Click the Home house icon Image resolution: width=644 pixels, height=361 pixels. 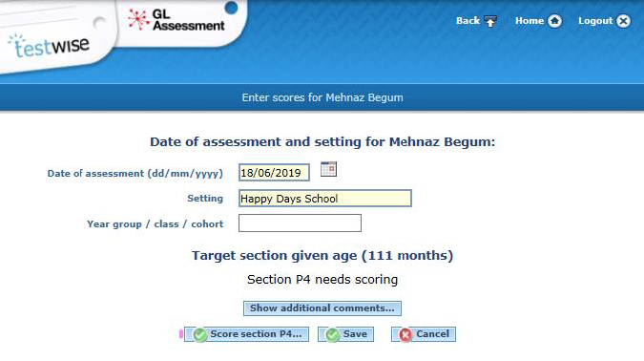tap(555, 21)
